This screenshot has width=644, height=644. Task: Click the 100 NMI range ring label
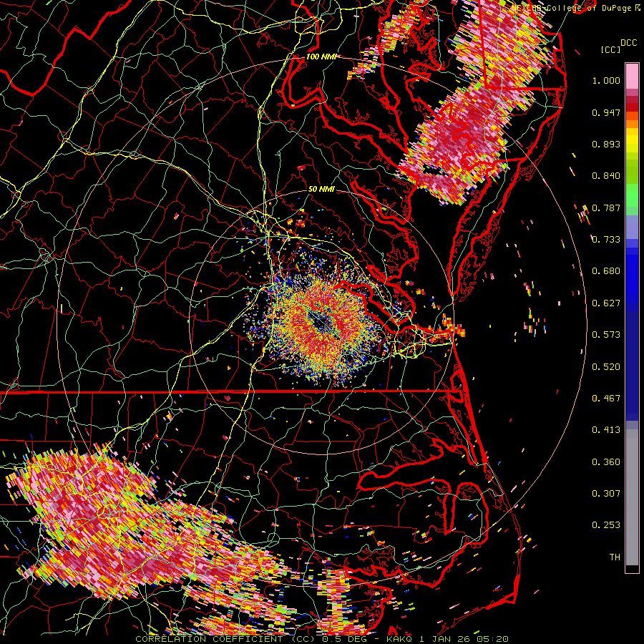click(x=321, y=57)
